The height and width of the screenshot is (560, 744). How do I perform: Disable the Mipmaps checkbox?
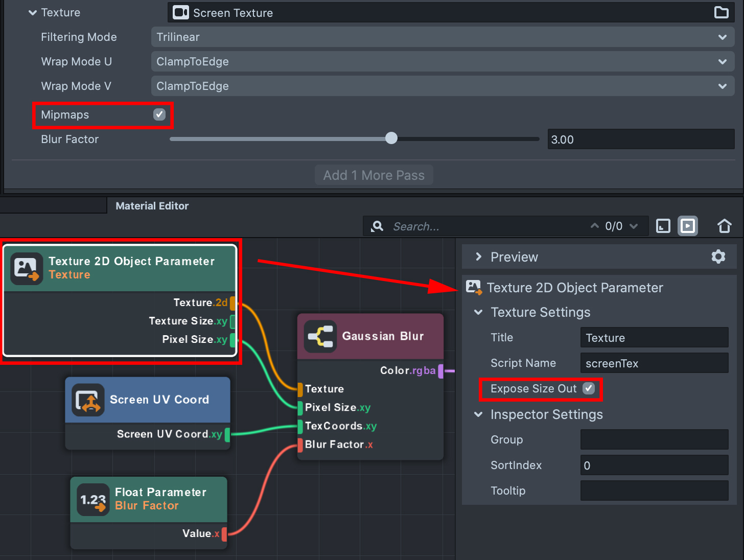(x=159, y=114)
